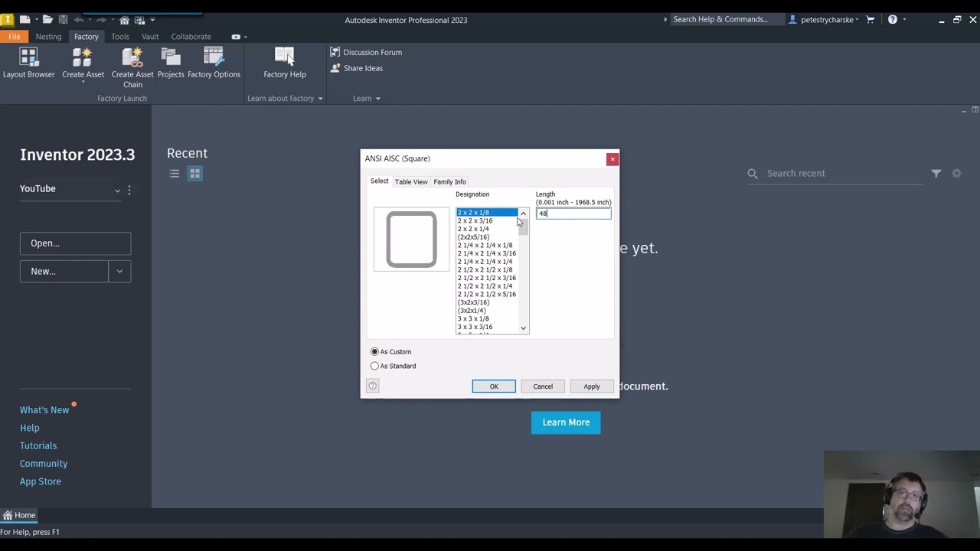980x551 pixels.
Task: Expand the quick access toolbar customize arrow
Action: [152, 20]
